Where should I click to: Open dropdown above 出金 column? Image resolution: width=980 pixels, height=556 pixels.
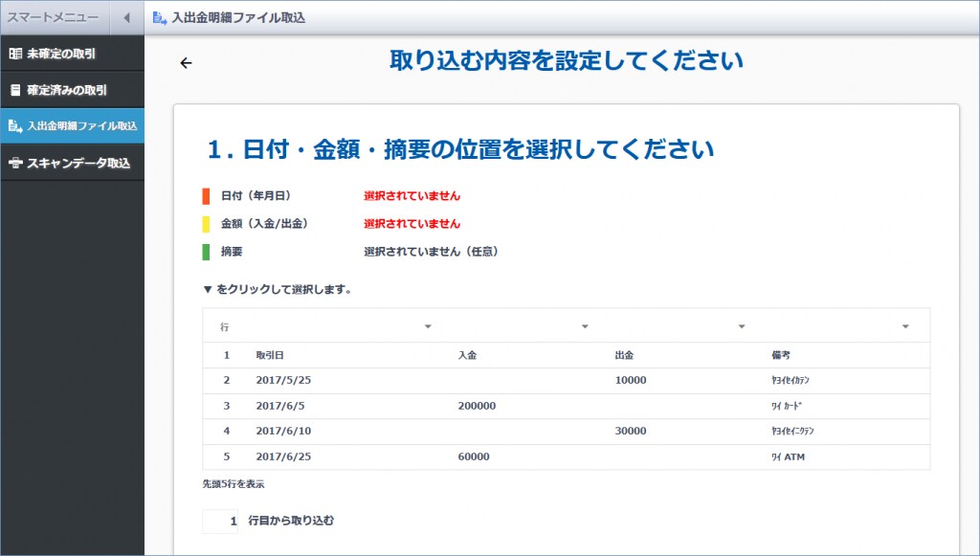pyautogui.click(x=742, y=326)
